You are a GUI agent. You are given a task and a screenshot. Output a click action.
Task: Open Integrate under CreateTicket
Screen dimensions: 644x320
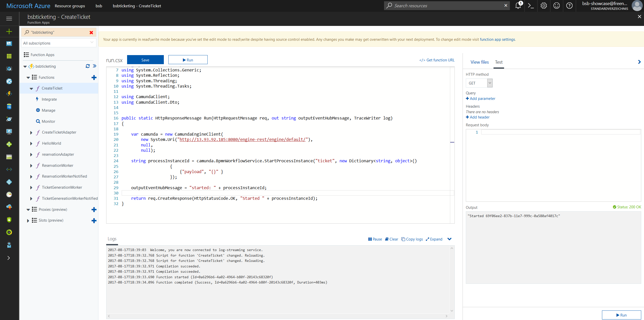(x=49, y=99)
